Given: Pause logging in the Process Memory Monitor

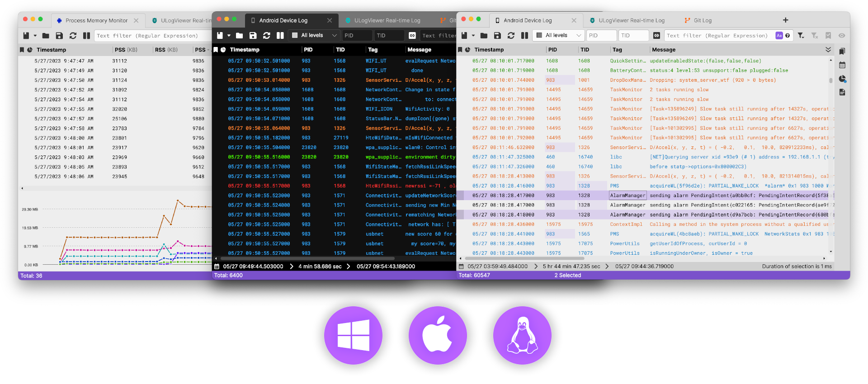Looking at the screenshot, I should [x=86, y=36].
